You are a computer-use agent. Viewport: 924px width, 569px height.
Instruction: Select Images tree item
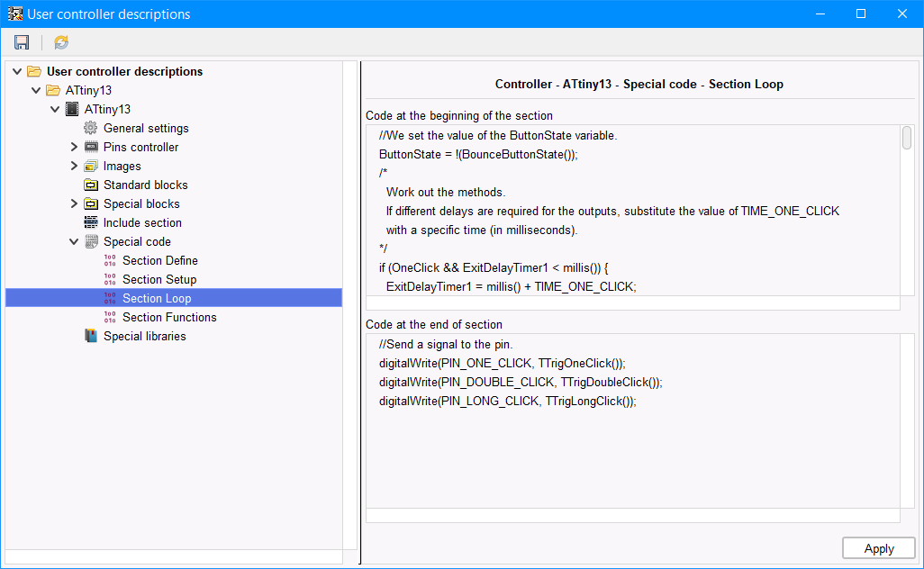click(x=122, y=166)
